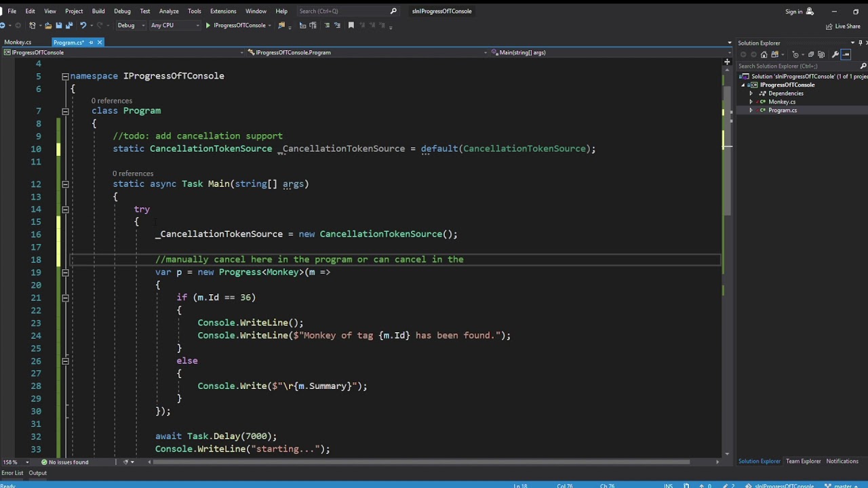Click the Home icon in Solution Explorer
The height and width of the screenshot is (488, 868).
coord(764,55)
